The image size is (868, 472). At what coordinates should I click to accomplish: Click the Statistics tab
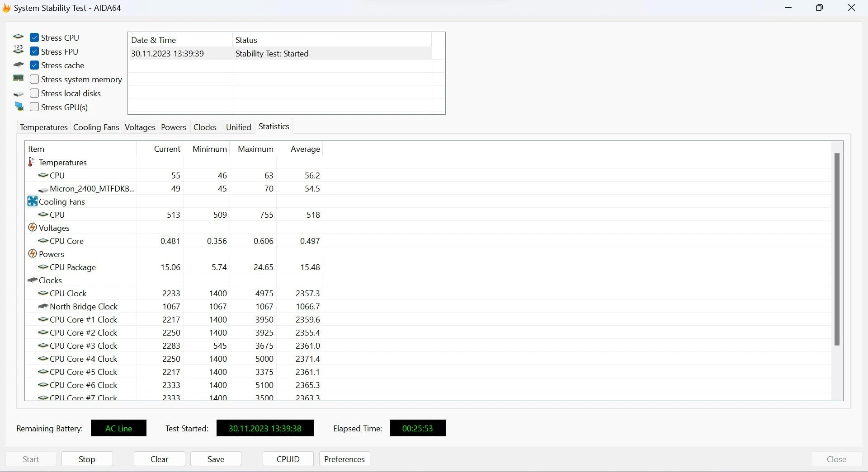274,126
